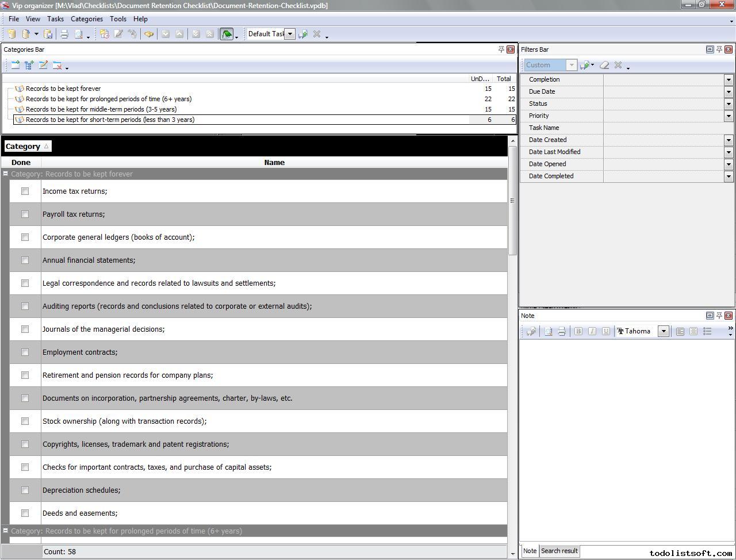Click Delete Category icon in Categories Bar
This screenshot has width=736, height=560.
(57, 66)
